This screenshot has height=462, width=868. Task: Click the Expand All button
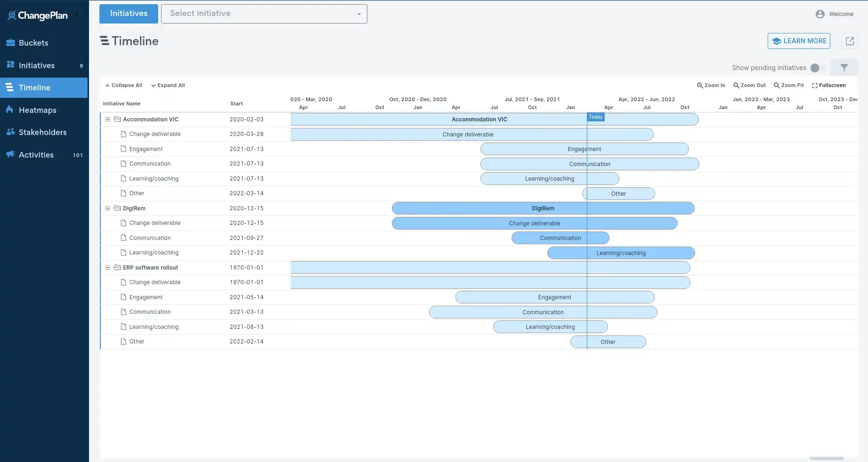coord(168,86)
